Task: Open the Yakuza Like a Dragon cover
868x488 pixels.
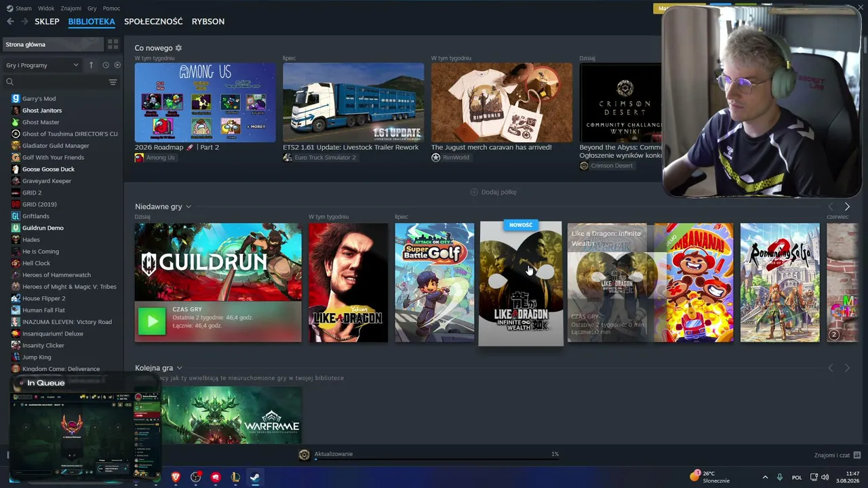Action: [x=349, y=283]
